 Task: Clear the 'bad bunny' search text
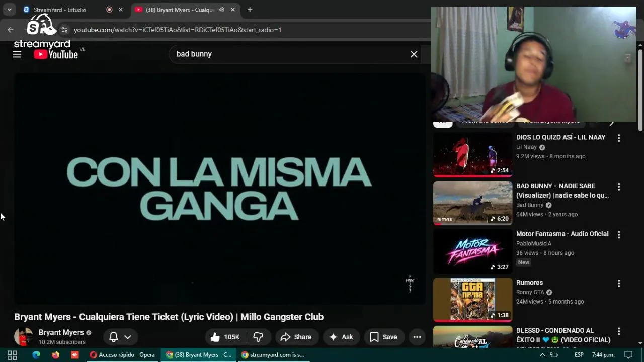(x=414, y=54)
